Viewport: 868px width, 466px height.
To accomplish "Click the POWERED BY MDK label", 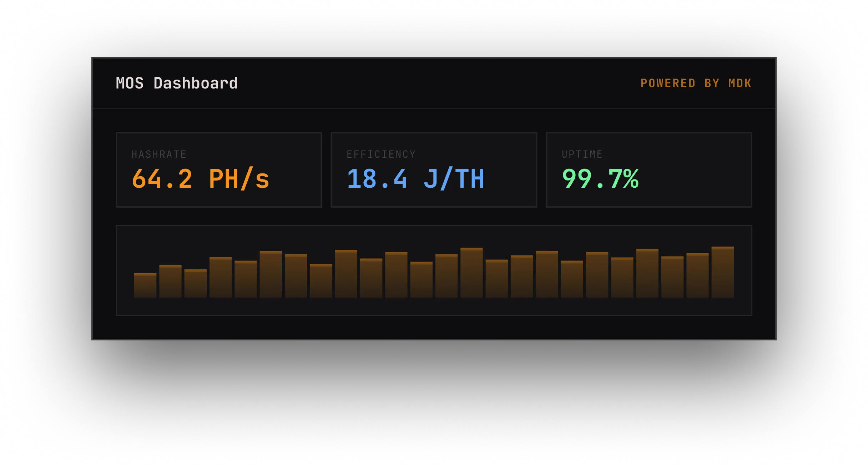I will tap(696, 83).
